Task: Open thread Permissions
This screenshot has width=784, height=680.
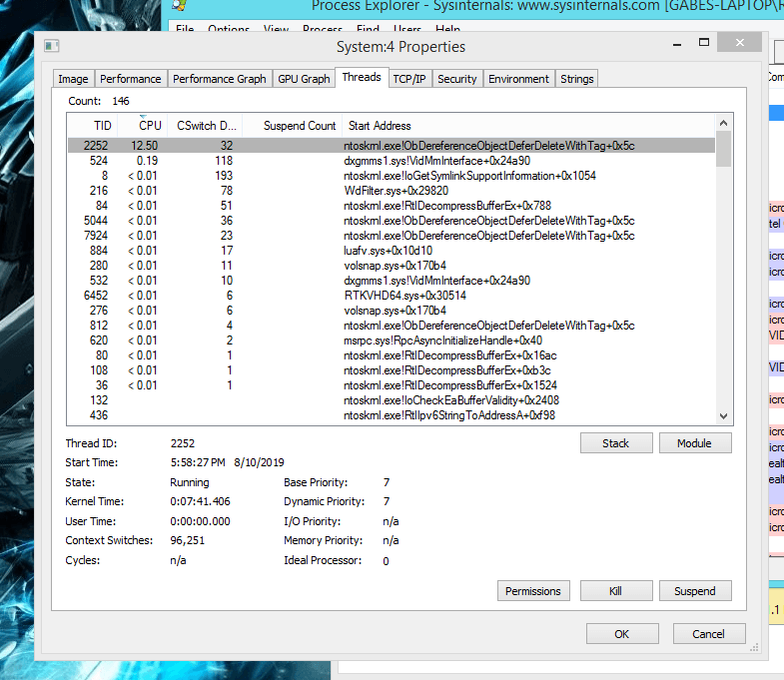Action: coord(533,591)
